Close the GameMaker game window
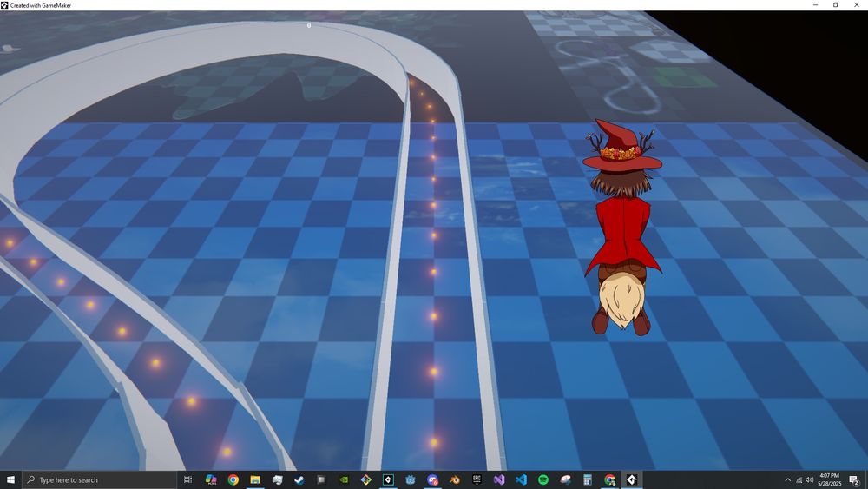 [857, 5]
